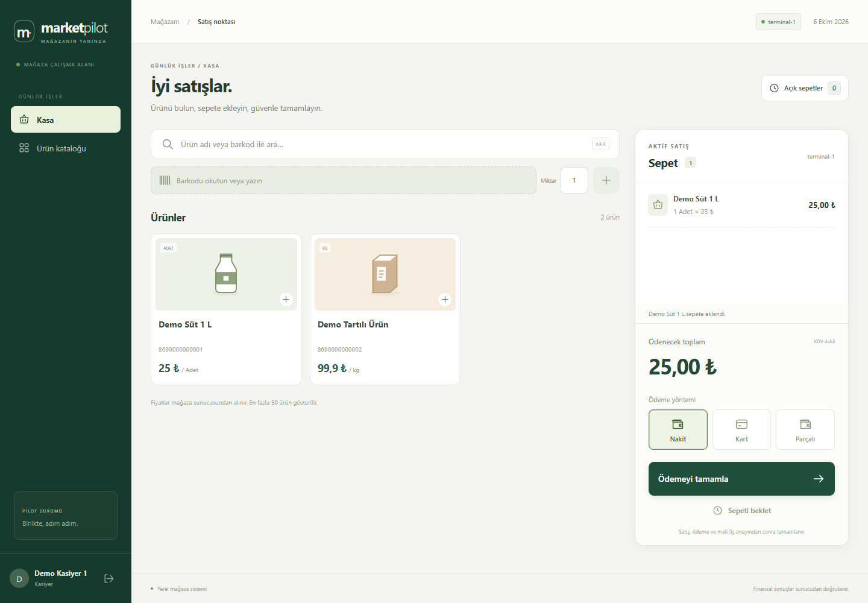Click the plus button next to Miktar
Screen dimensions: 868x603
point(606,180)
